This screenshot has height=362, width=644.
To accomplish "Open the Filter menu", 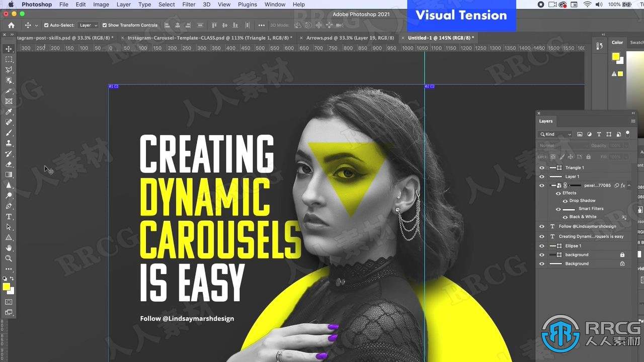I will (x=189, y=5).
